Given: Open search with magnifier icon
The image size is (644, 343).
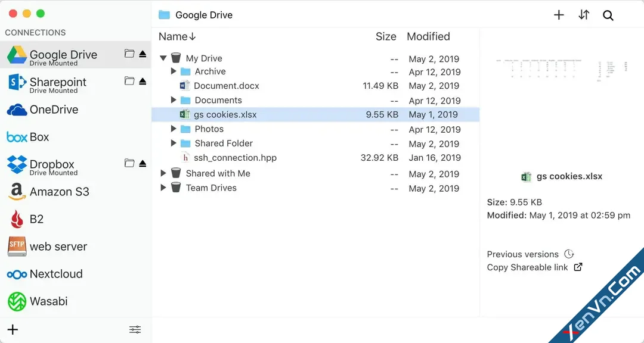Looking at the screenshot, I should coord(608,15).
